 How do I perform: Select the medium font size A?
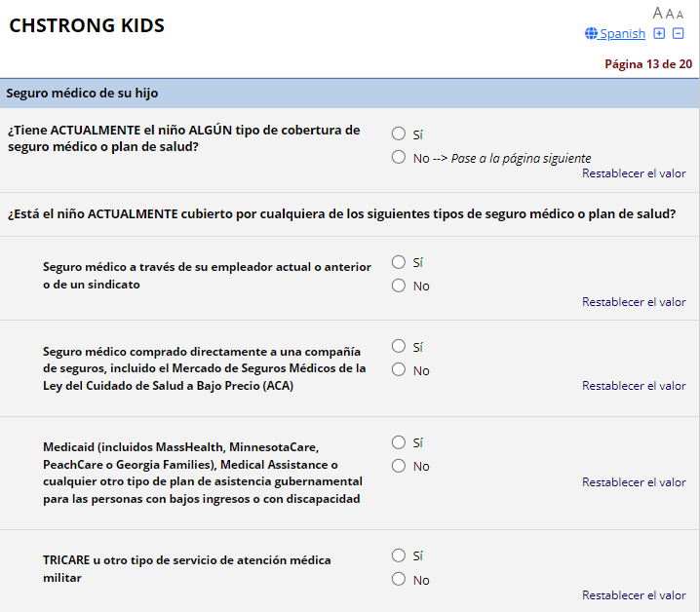[x=670, y=15]
